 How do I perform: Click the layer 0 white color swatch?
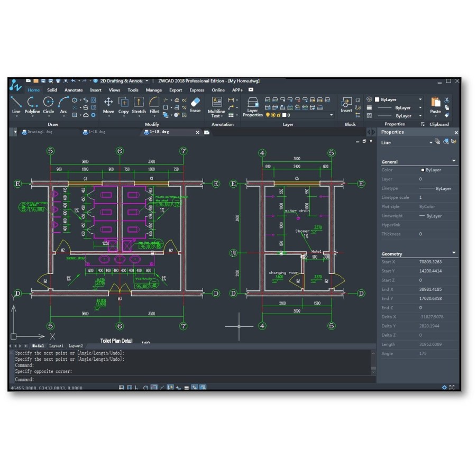(284, 115)
